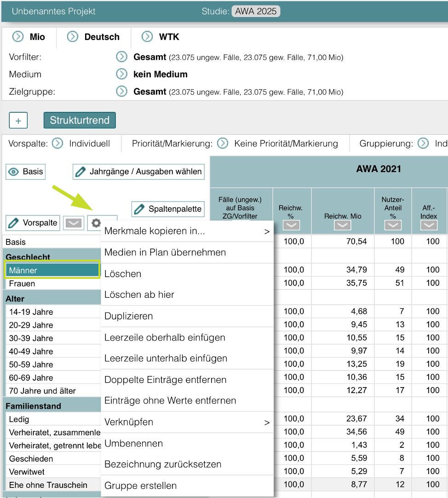Open the grey dropdown next to Vorspalte

74,223
